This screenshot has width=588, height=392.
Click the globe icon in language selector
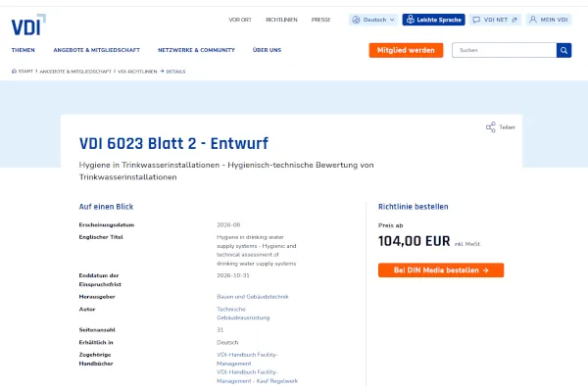[x=356, y=20]
